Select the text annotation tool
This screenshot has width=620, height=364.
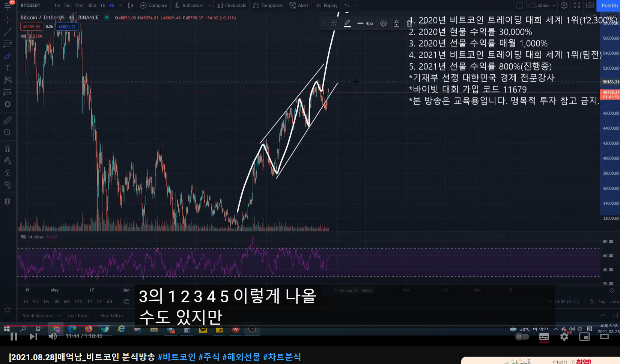[x=8, y=68]
